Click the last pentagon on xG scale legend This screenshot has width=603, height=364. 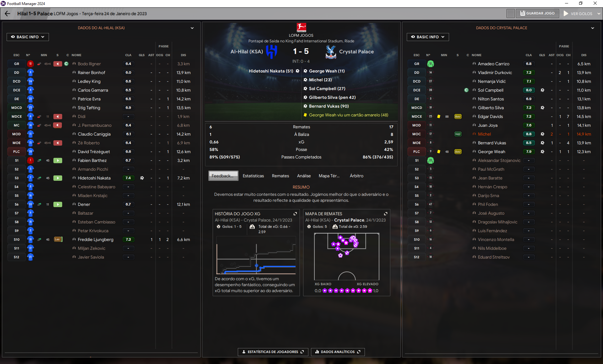(x=370, y=291)
